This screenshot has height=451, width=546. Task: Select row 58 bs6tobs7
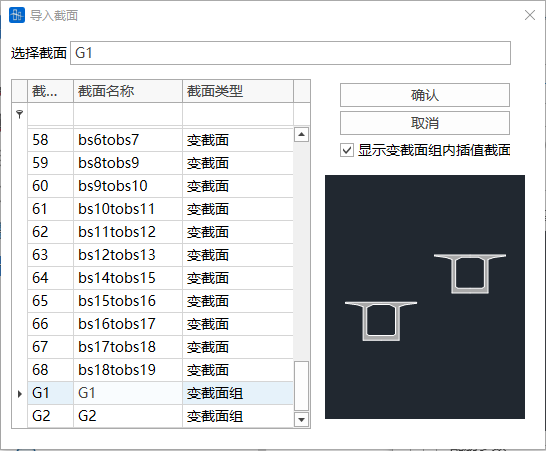pos(161,140)
